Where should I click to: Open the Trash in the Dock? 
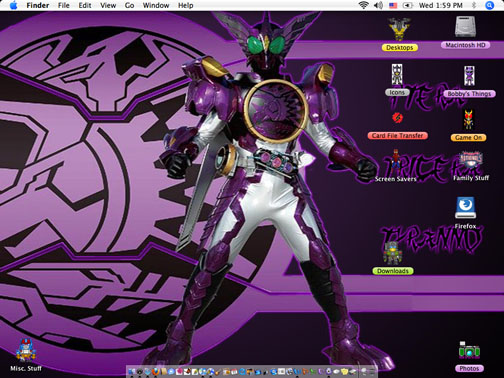(x=372, y=371)
